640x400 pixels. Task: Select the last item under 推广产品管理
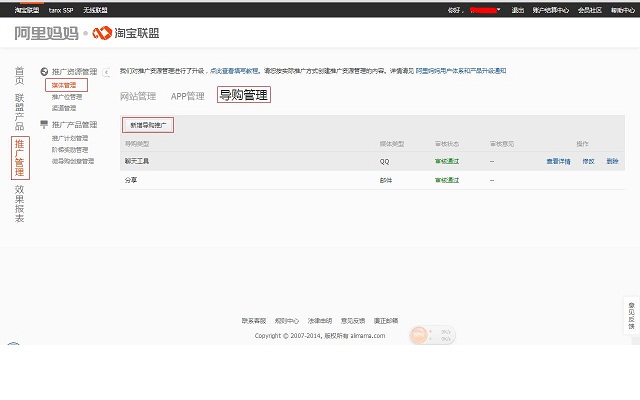[73, 161]
